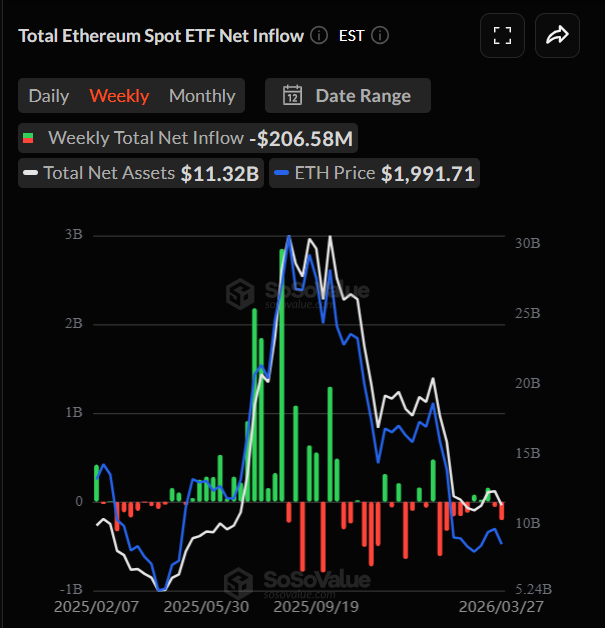Image resolution: width=605 pixels, height=628 pixels.
Task: Click info icon next to EST
Action: tap(379, 36)
